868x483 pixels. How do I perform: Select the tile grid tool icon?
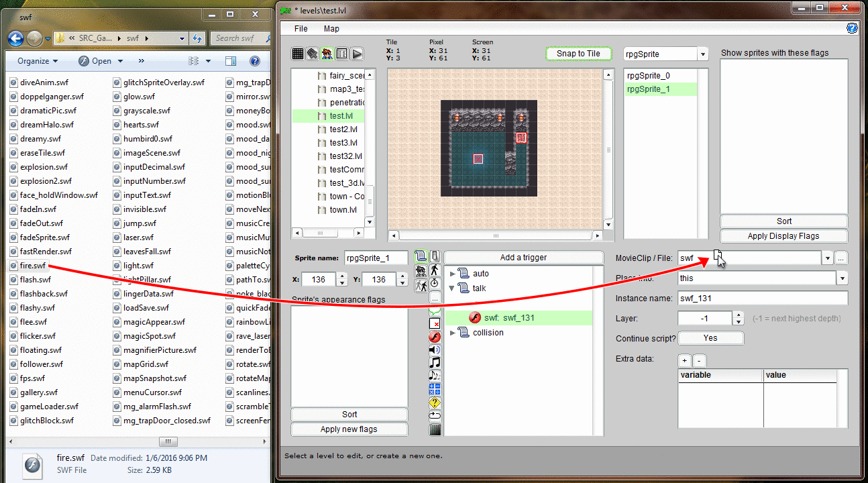298,54
